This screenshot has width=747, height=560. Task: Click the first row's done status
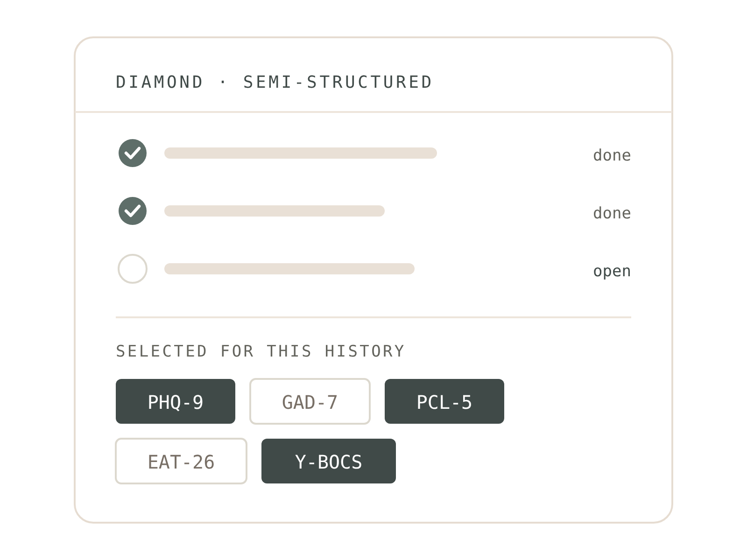pos(612,155)
